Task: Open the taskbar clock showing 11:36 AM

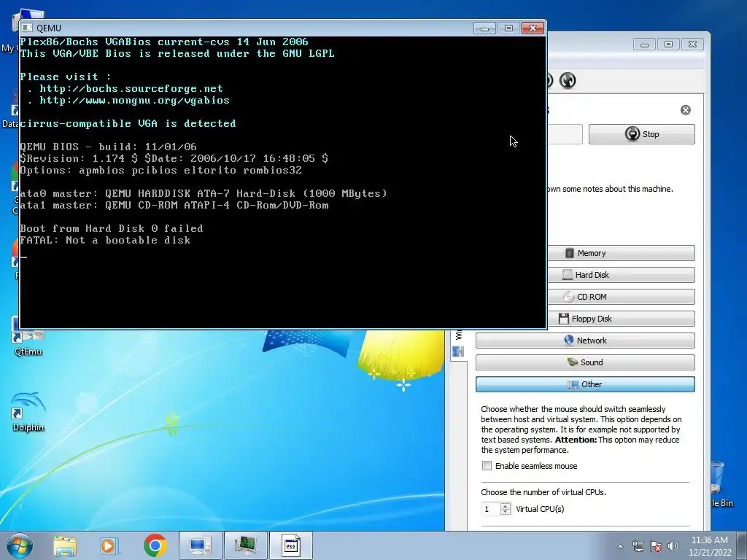Action: coord(710,546)
